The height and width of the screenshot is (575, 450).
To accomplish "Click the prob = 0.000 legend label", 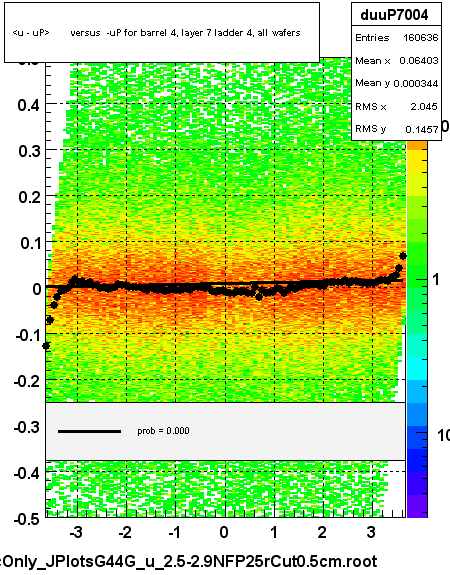I will pyautogui.click(x=163, y=431).
